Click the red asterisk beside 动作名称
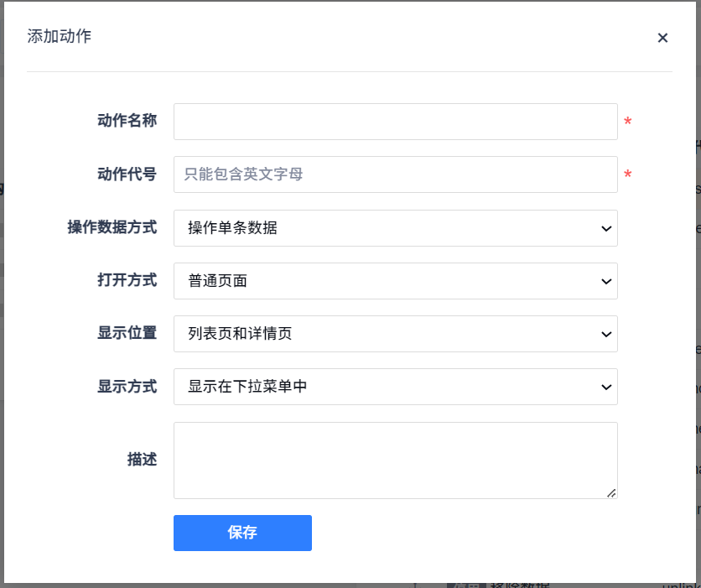This screenshot has height=588, width=701. point(628,123)
